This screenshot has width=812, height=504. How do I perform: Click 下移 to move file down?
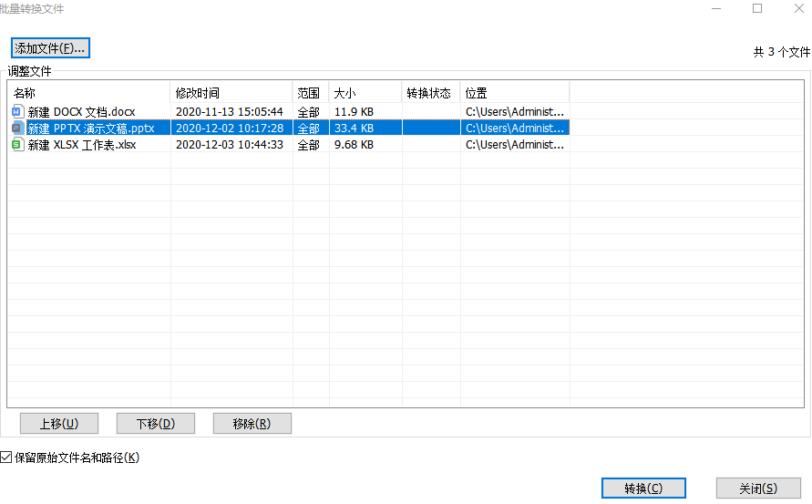click(x=155, y=423)
